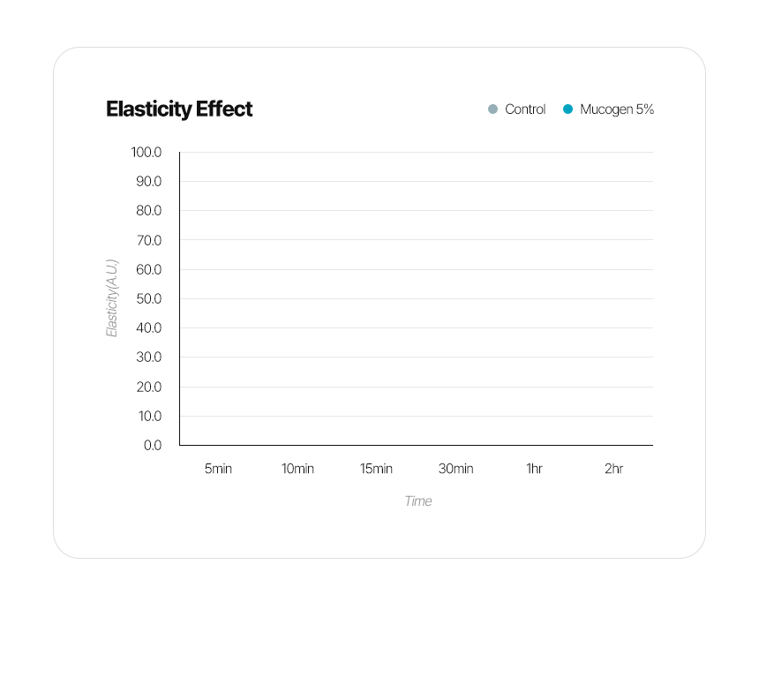This screenshot has height=700, width=759.
Task: Click the teal Mucogen 5% legend dot
Action: pyautogui.click(x=568, y=109)
